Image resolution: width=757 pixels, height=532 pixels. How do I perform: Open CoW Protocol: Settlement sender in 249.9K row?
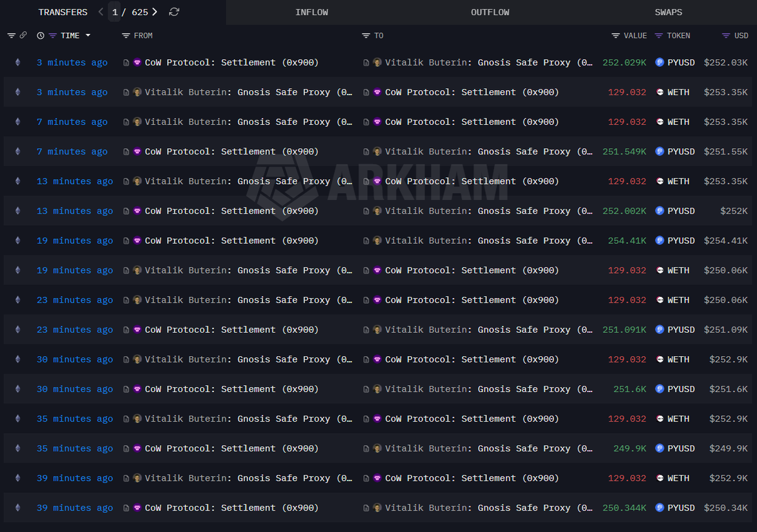click(x=232, y=449)
